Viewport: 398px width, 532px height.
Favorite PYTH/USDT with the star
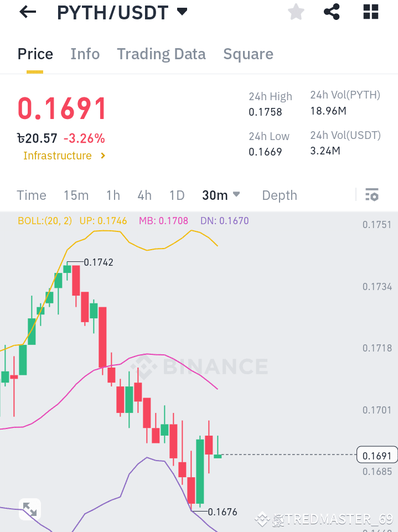(296, 12)
